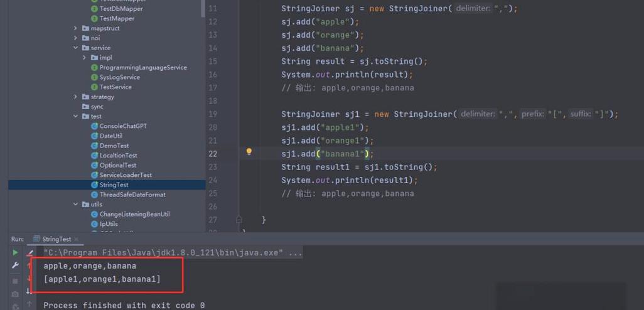The image size is (644, 310).
Task: Click IpUtils class icon
Action: coord(94,224)
